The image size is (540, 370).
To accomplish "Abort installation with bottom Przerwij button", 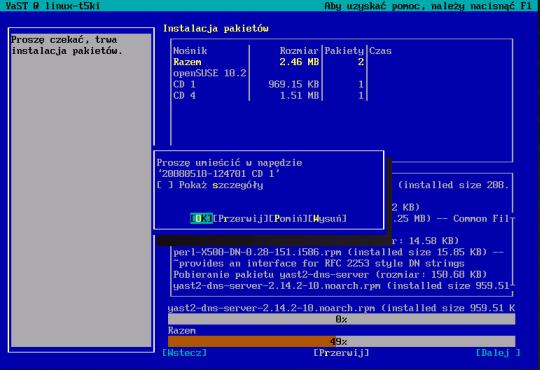I will point(341,353).
